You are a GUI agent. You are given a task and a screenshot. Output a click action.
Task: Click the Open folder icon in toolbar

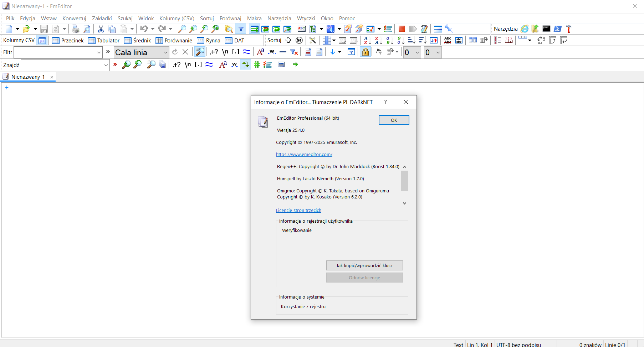26,29
